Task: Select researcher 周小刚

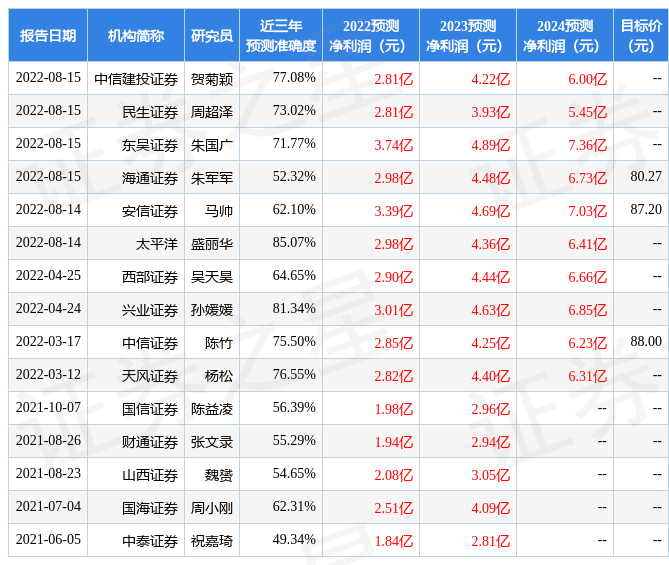Action: (212, 508)
